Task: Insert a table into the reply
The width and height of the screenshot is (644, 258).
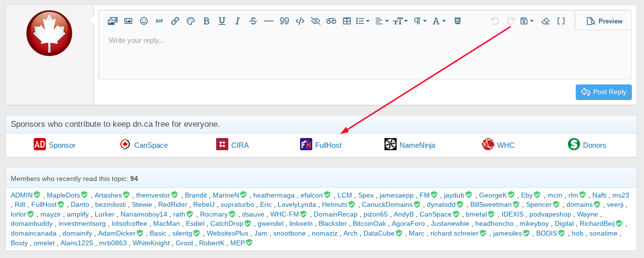Action: click(347, 21)
